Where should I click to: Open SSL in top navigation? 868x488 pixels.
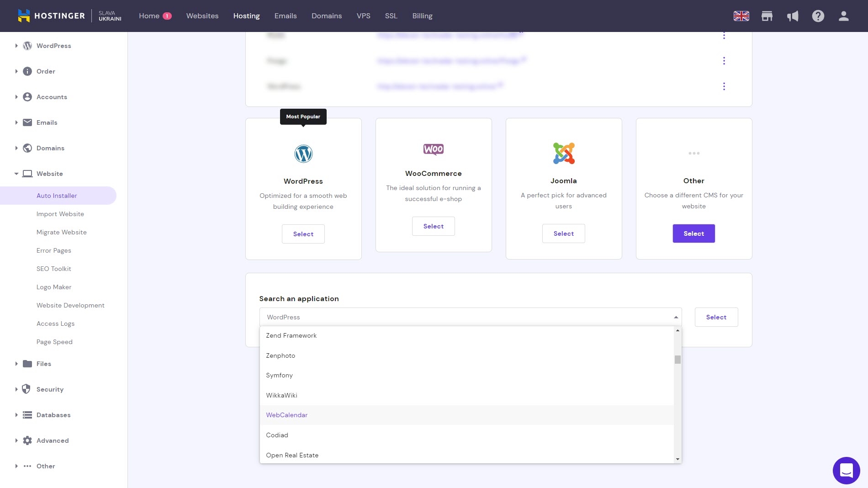point(391,16)
